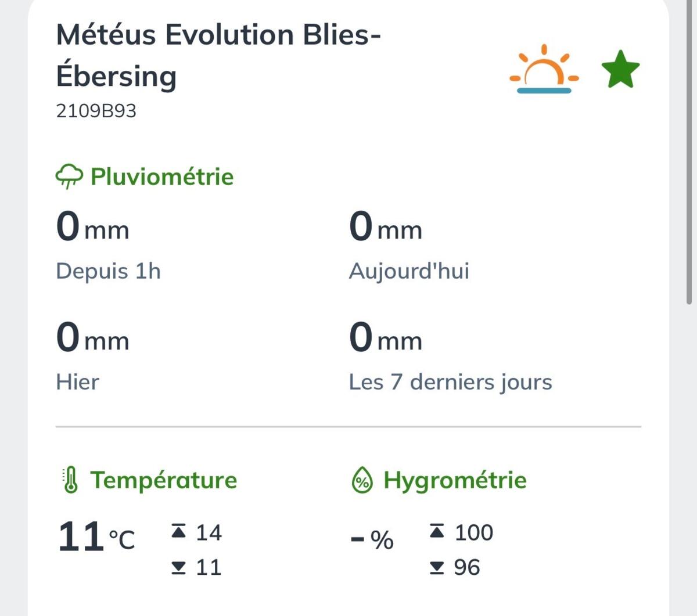Image resolution: width=697 pixels, height=616 pixels.
Task: Tap the max humidity up arrow icon
Action: (437, 531)
